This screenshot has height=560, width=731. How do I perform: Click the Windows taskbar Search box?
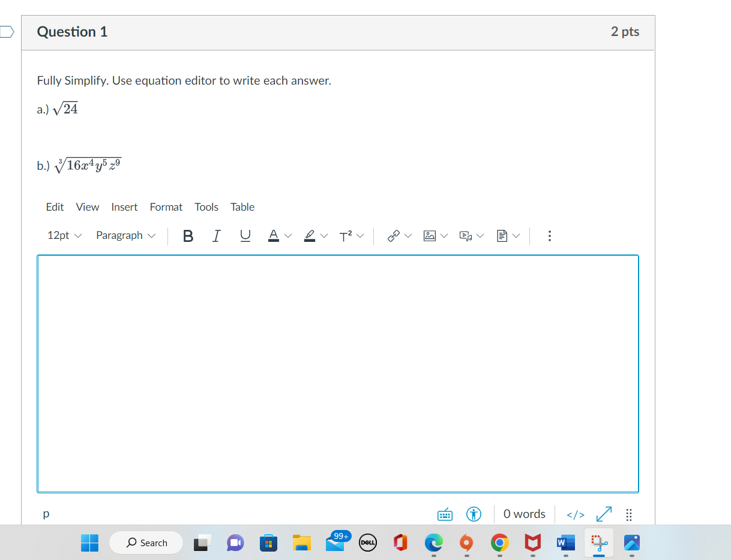(146, 543)
